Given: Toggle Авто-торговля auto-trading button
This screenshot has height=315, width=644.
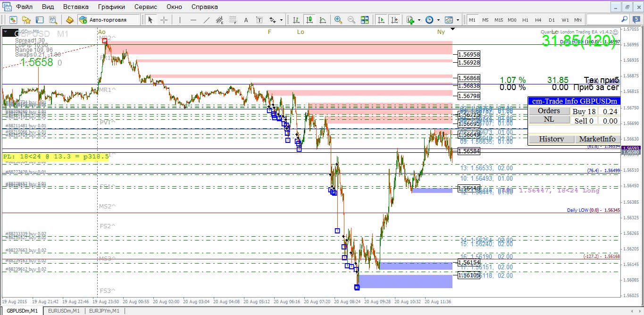Looking at the screenshot, I should [109, 20].
